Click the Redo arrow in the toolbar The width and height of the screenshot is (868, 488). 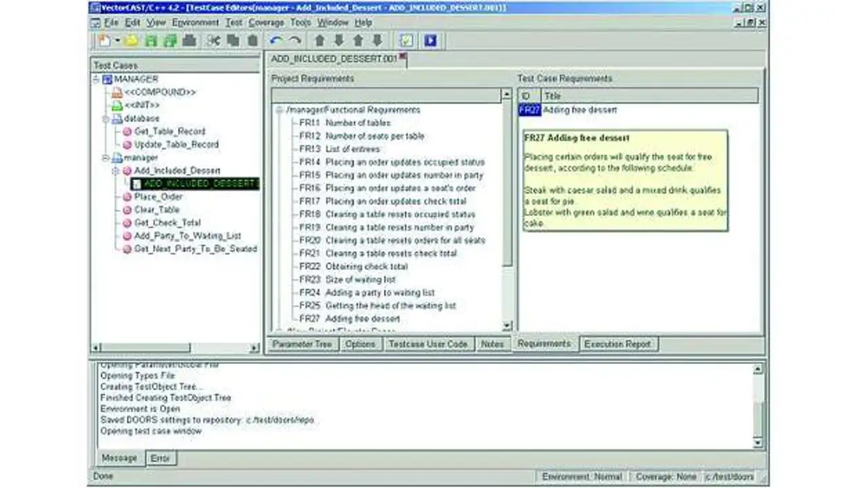(x=295, y=41)
